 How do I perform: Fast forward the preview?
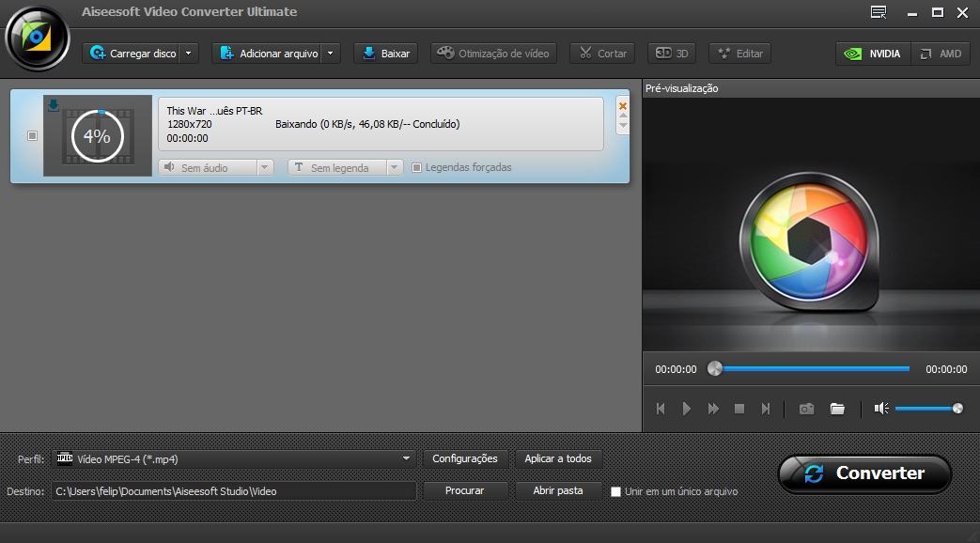(x=713, y=409)
